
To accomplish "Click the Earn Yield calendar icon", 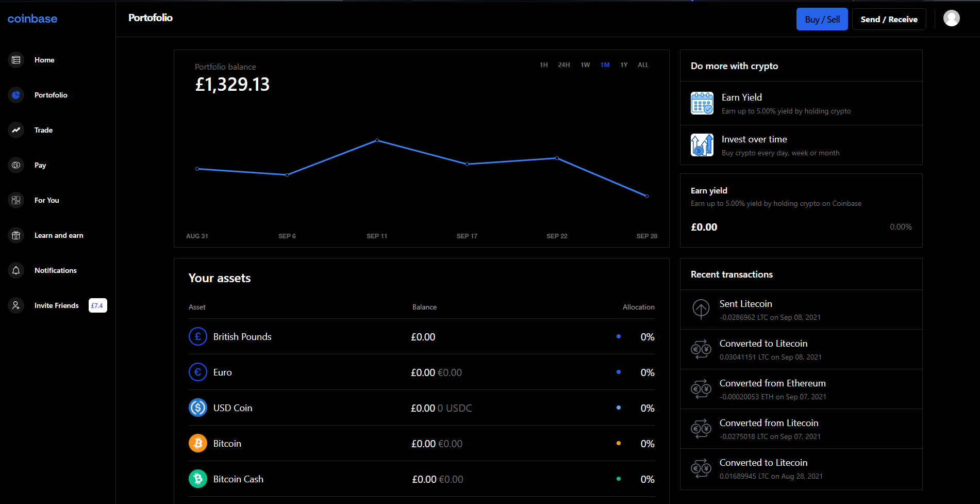I will point(702,103).
